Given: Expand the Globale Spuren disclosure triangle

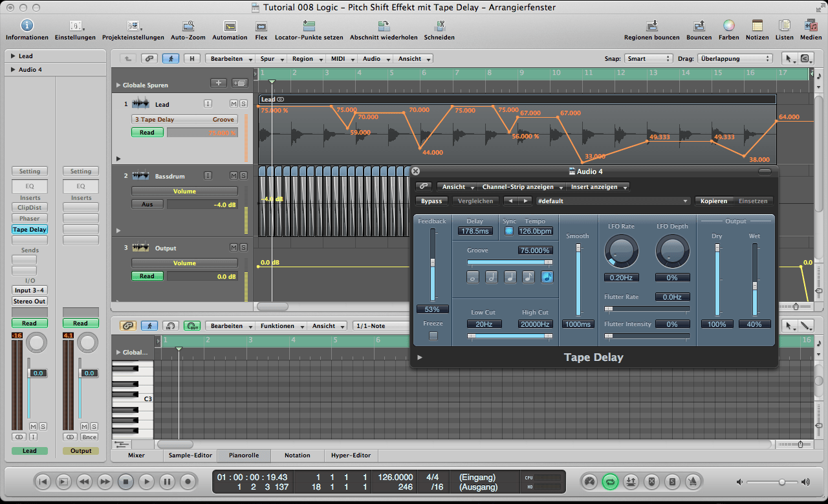Looking at the screenshot, I should click(118, 85).
